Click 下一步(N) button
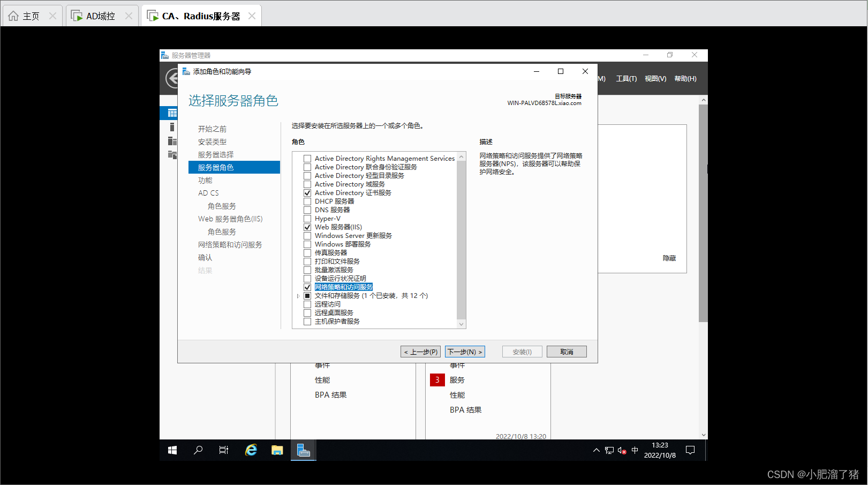This screenshot has height=485, width=868. coord(465,352)
